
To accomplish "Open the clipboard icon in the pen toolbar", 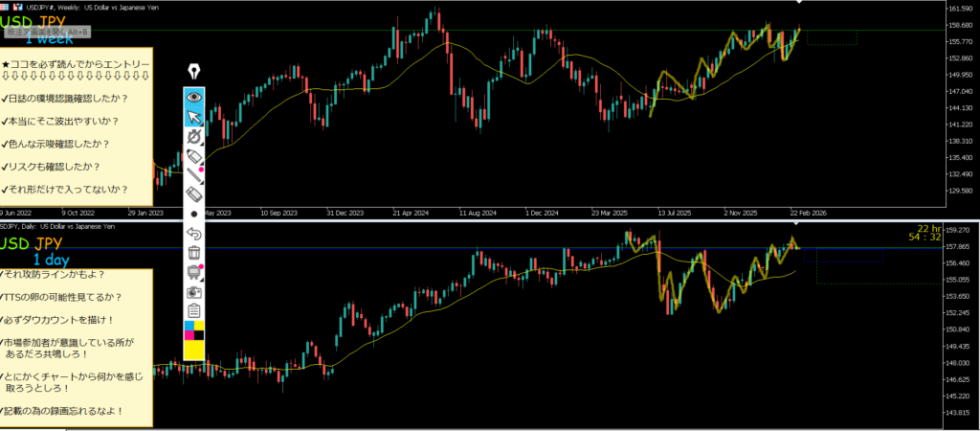I will point(193,310).
